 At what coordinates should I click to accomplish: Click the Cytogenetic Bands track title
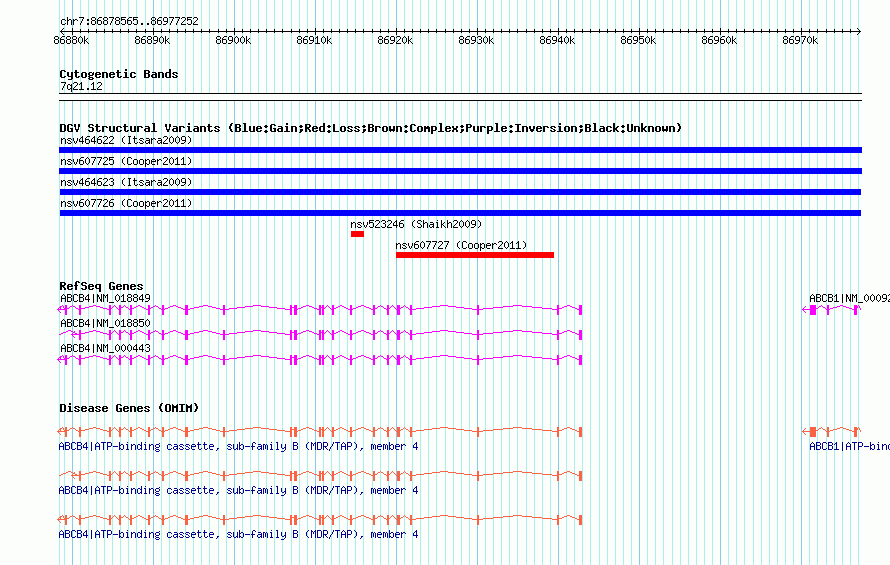click(119, 74)
